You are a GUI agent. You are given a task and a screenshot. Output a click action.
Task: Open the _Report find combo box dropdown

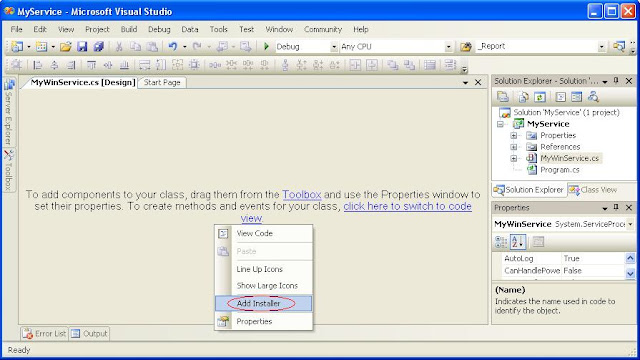(x=601, y=47)
